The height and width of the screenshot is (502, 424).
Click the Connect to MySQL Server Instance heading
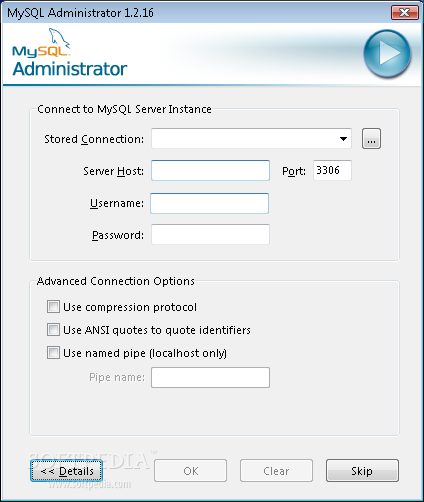(x=124, y=109)
